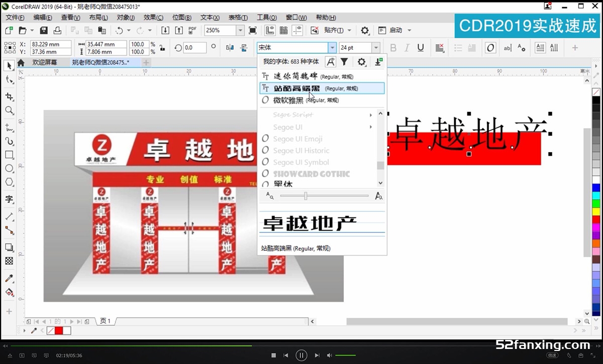Click the Full-screen preview icon
This screenshot has height=364, width=603.
252,30
